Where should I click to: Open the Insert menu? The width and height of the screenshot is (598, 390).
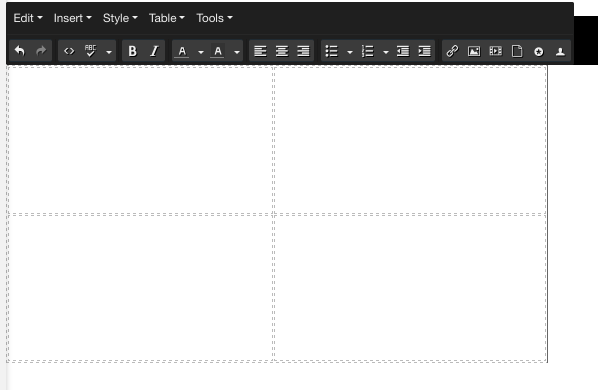click(72, 18)
